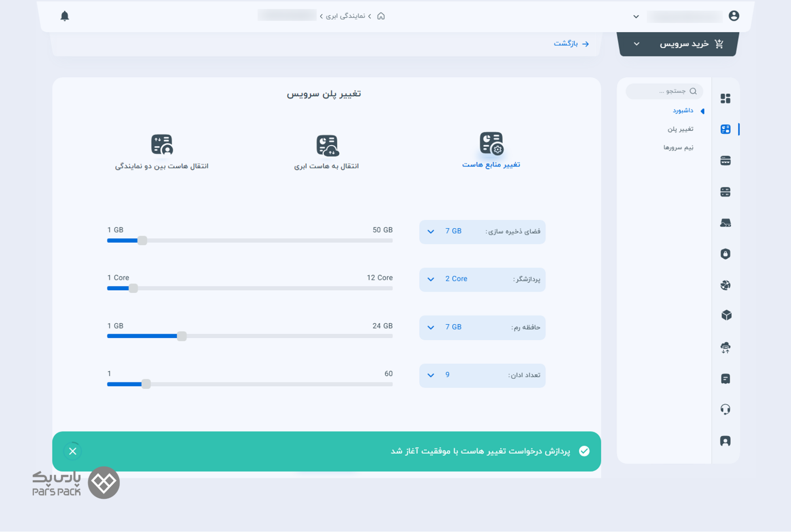Viewport: 791px width, 532px height.
Task: Click the storage space slider handle
Action: pos(142,240)
